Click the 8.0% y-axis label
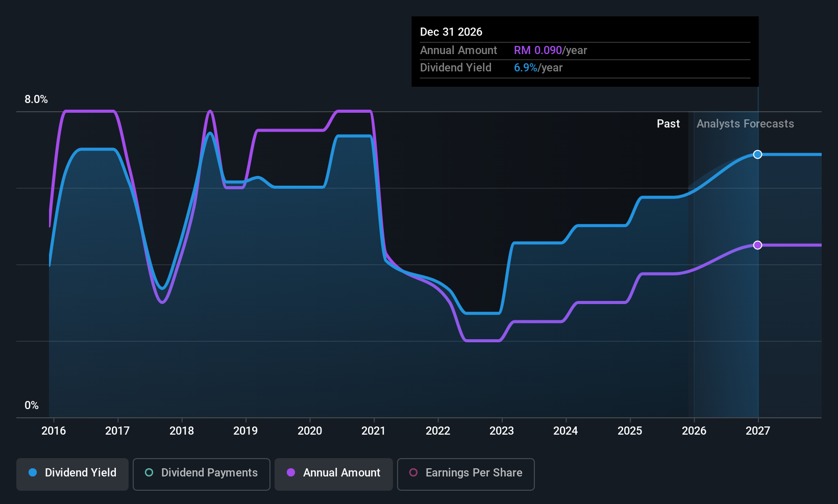 tap(36, 99)
